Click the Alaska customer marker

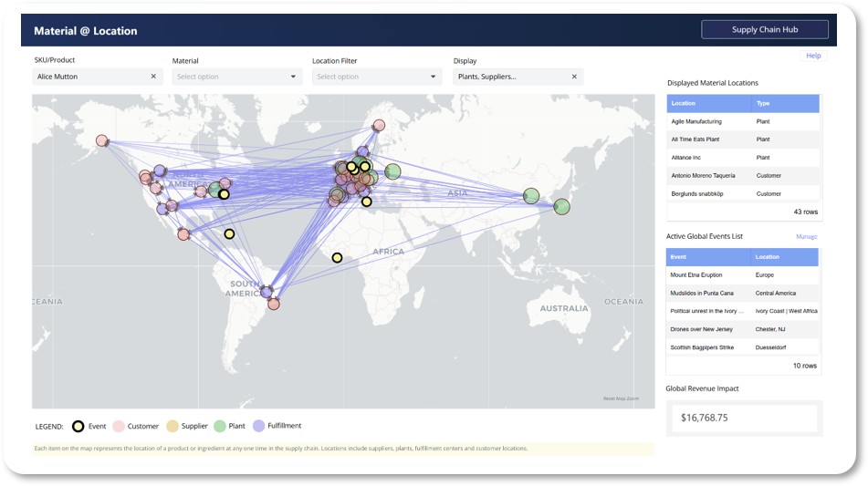pos(102,141)
